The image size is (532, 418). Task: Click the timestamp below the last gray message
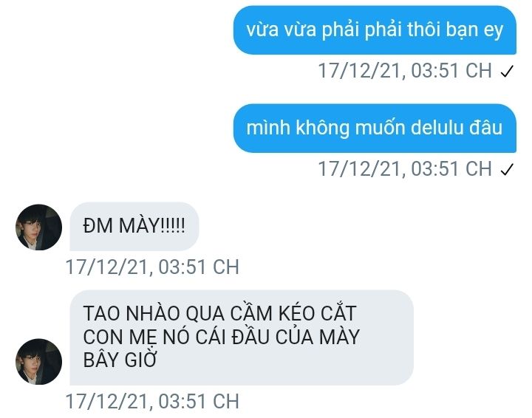pyautogui.click(x=152, y=402)
